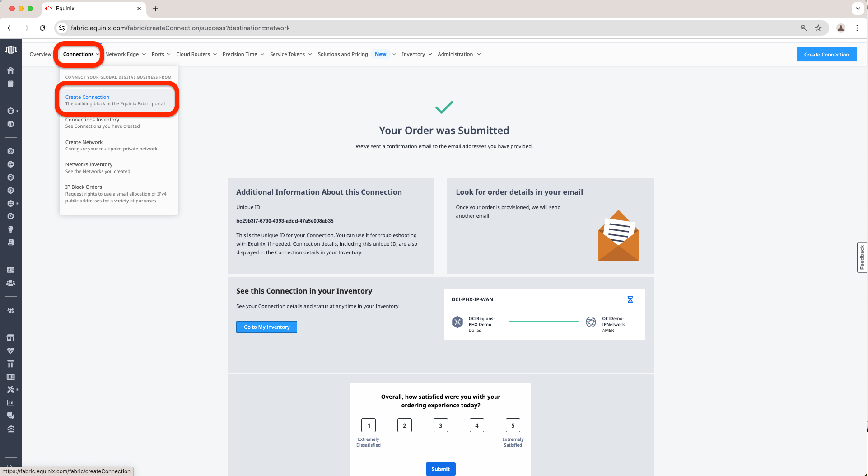Screen dimensions: 868x476
Task: Open the heartbeat health icon in the sidebar
Action: pyautogui.click(x=11, y=350)
